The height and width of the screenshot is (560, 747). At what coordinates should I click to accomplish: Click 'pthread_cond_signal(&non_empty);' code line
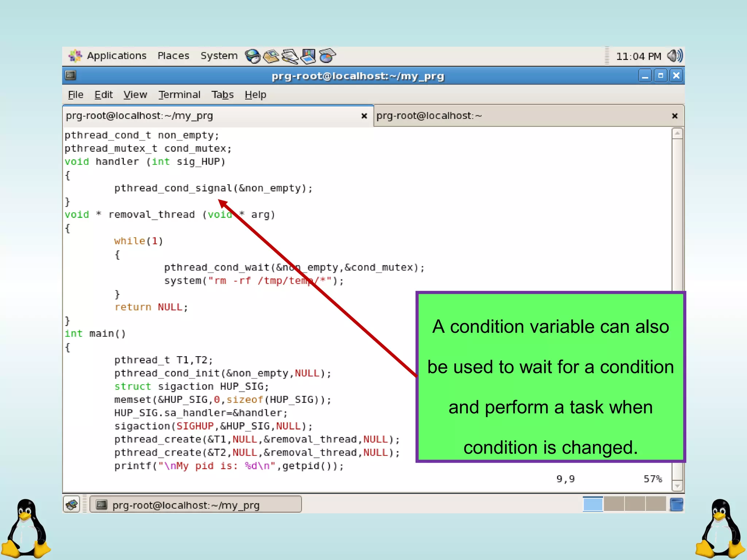(x=213, y=188)
